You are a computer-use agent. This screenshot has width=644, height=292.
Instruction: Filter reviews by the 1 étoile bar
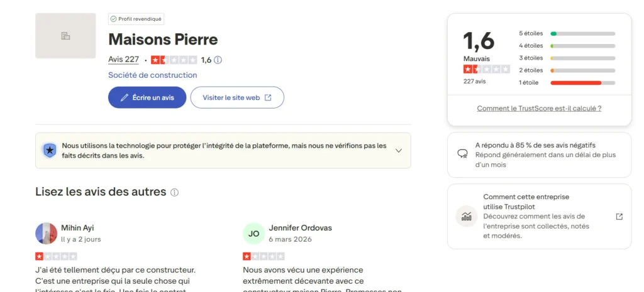click(582, 83)
